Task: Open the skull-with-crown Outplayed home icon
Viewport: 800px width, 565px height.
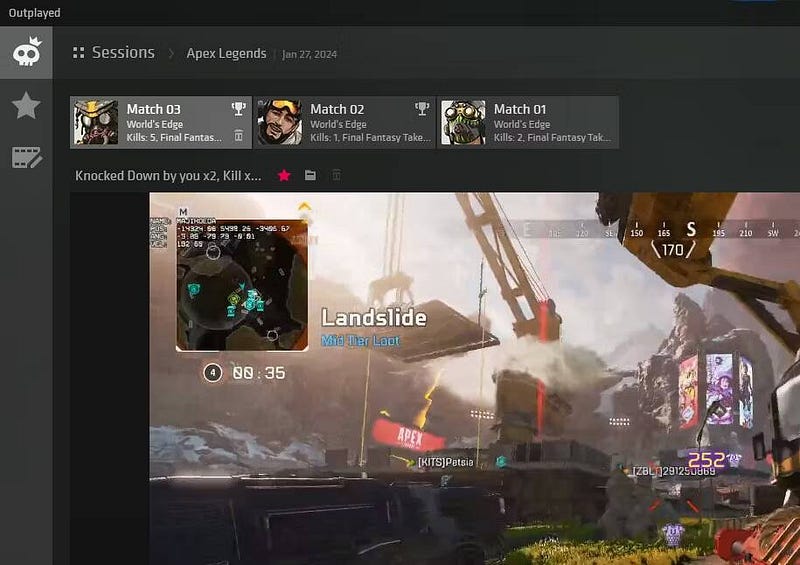Action: point(27,52)
